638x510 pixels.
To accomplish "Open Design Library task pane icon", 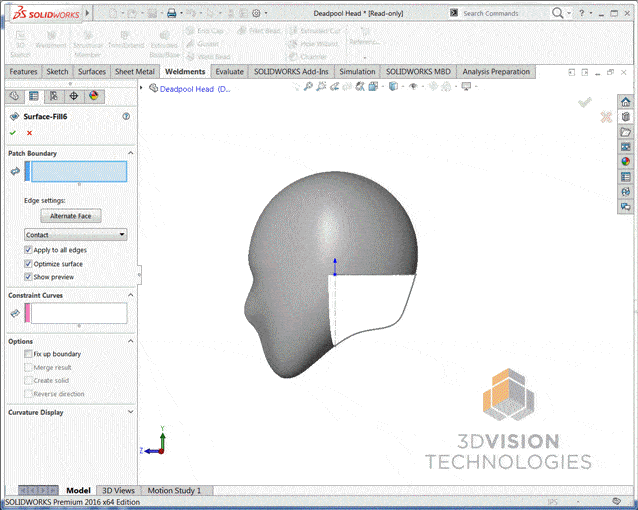I will (625, 117).
